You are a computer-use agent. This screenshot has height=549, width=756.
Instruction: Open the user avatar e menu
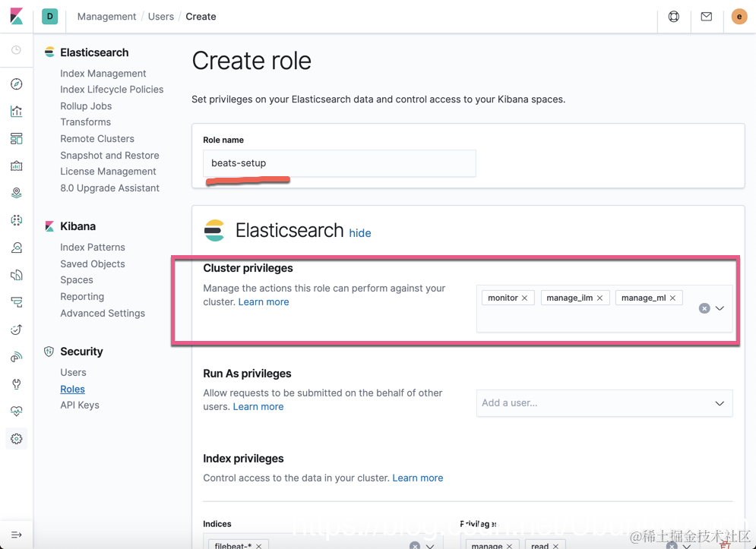pos(739,17)
